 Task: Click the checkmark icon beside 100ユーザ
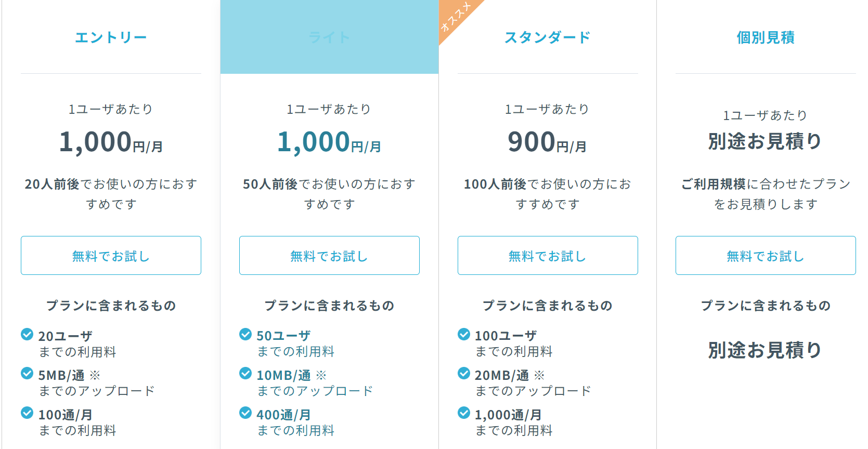(x=464, y=334)
